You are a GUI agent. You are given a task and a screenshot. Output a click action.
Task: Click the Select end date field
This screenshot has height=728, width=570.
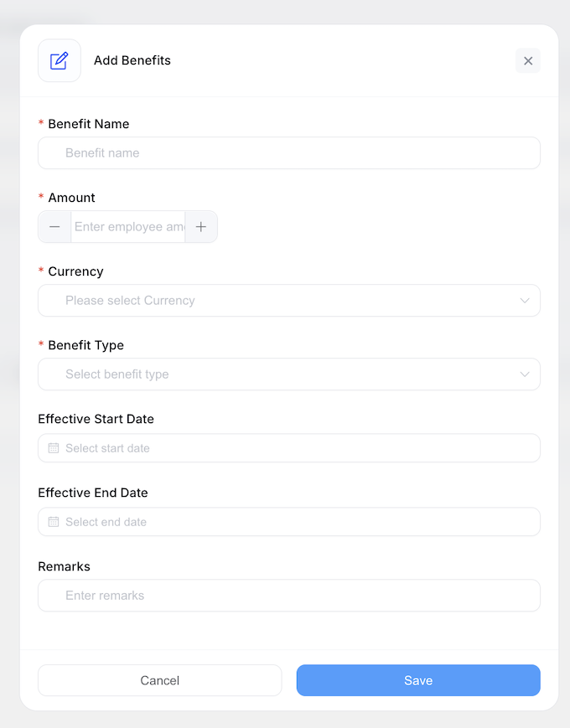[x=289, y=522]
